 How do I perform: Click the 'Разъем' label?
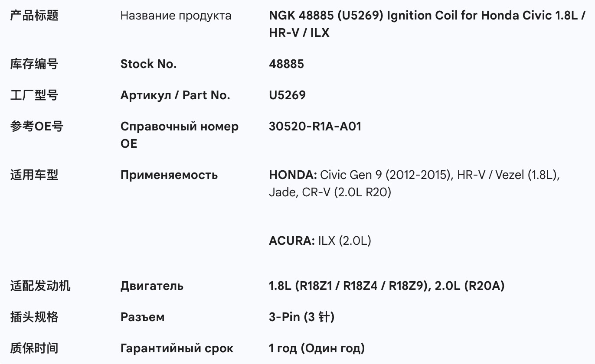pyautogui.click(x=142, y=317)
